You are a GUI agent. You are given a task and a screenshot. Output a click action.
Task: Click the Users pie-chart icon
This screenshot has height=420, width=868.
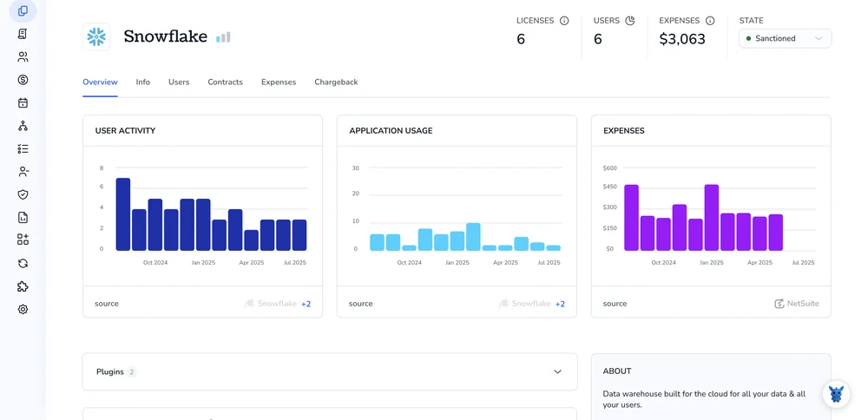pyautogui.click(x=630, y=21)
